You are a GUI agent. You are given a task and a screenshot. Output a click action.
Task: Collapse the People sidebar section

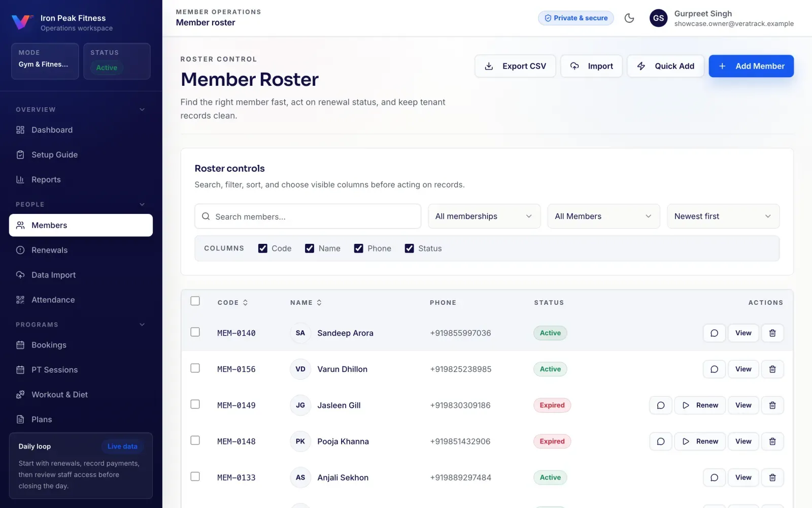(x=142, y=205)
